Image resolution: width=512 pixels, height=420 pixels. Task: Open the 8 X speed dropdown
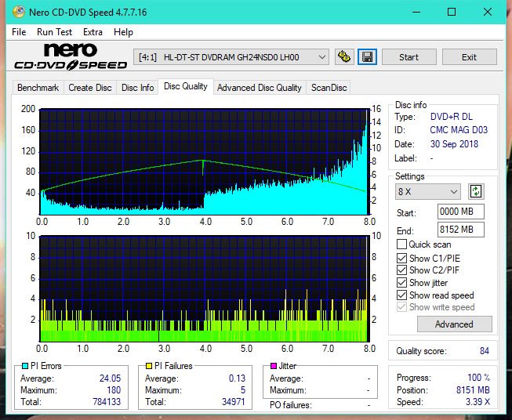tap(427, 191)
